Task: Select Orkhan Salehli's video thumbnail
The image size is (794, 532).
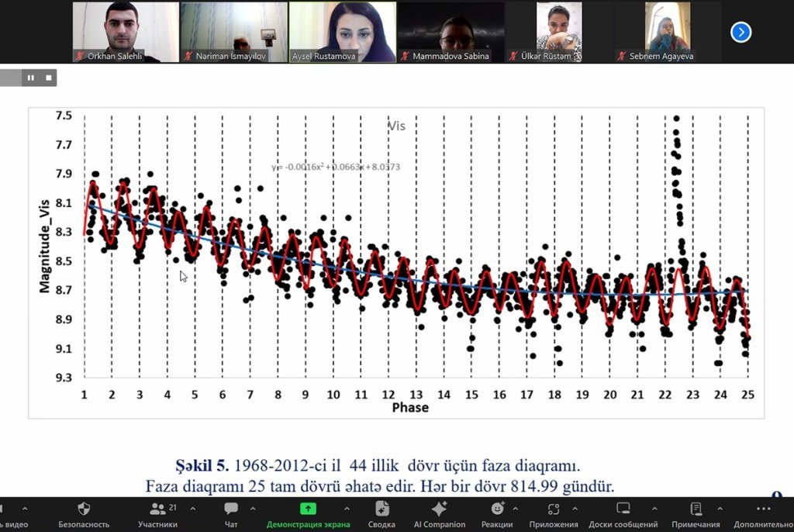Action: point(126,32)
